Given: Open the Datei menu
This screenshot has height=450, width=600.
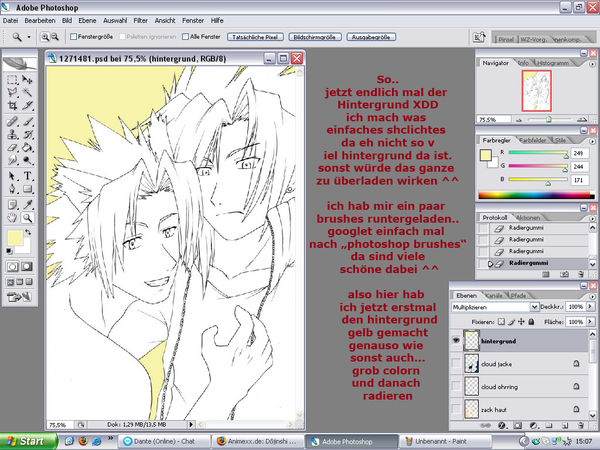Looking at the screenshot, I should 10,21.
